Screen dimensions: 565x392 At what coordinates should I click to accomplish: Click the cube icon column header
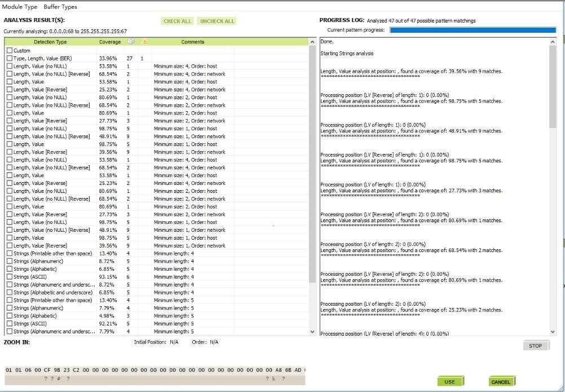(130, 42)
